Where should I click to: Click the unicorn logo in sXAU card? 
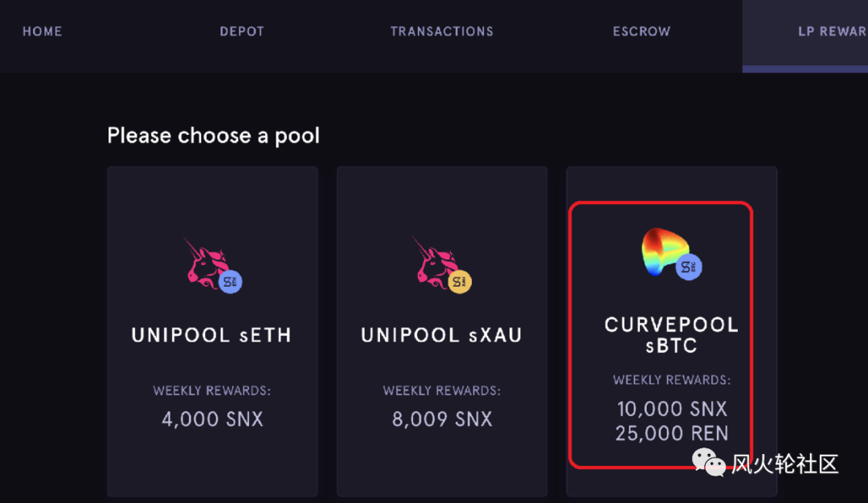(x=435, y=263)
